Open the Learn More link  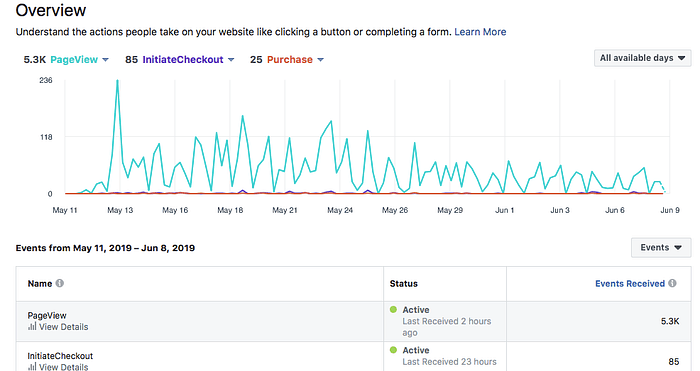tap(480, 32)
